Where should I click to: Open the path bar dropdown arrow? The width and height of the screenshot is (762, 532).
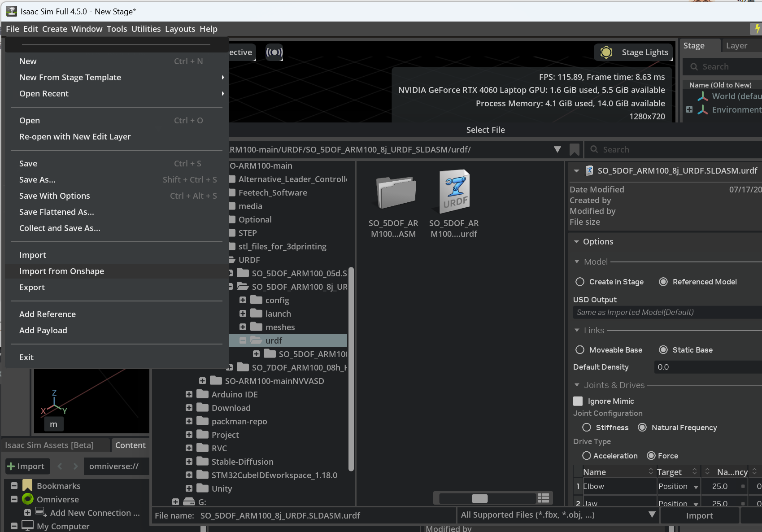[557, 149]
